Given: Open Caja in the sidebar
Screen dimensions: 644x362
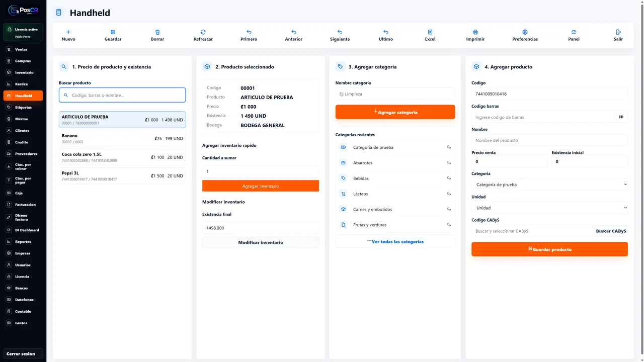Looking at the screenshot, I should [x=23, y=193].
